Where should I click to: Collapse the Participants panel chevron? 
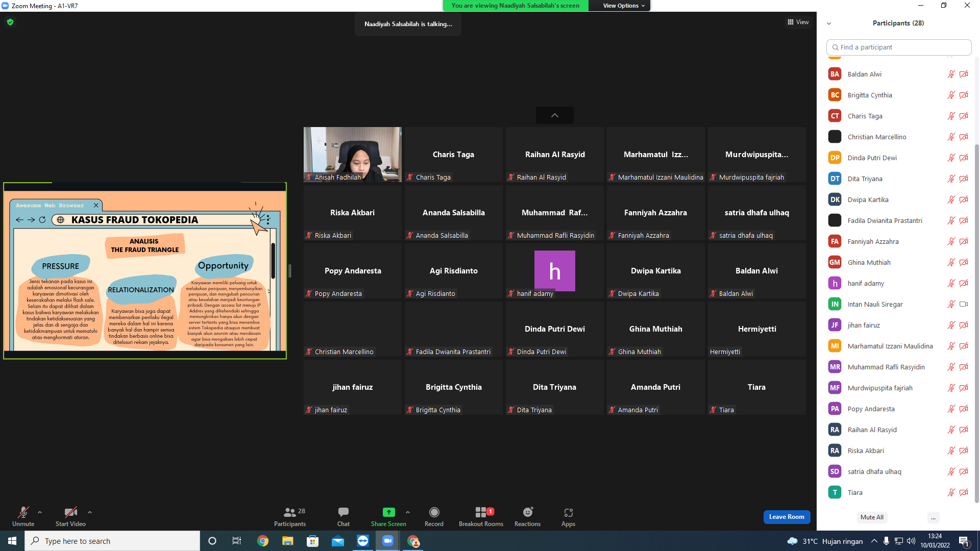click(x=829, y=23)
